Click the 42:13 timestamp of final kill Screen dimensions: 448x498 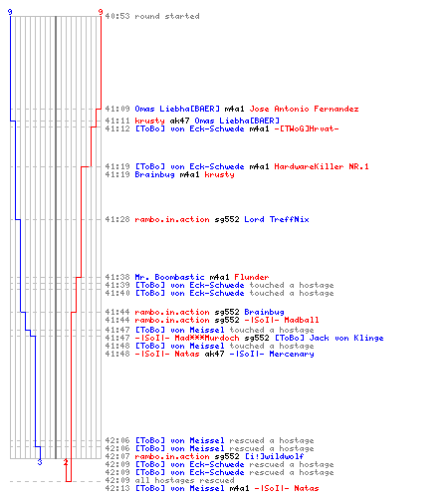pos(117,488)
